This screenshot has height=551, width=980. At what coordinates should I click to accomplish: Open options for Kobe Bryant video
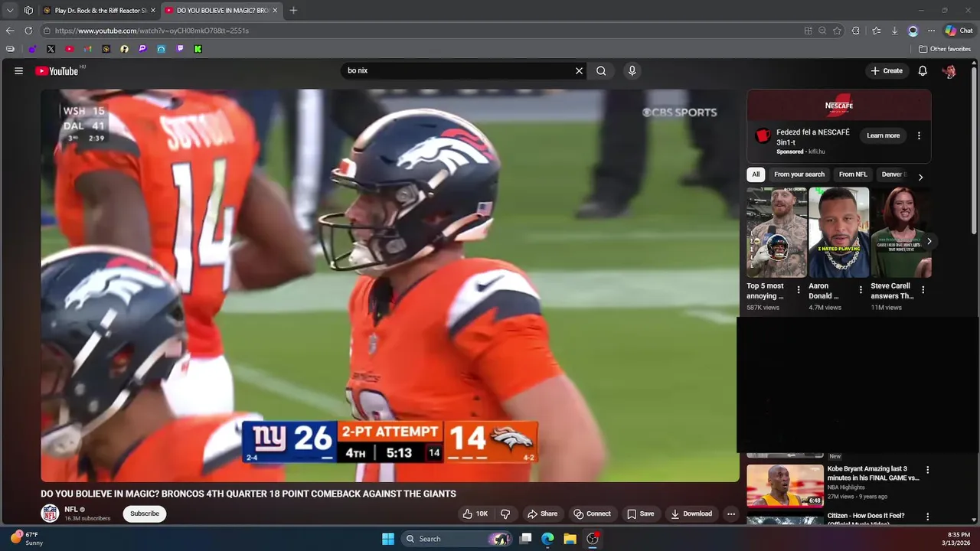tap(927, 470)
